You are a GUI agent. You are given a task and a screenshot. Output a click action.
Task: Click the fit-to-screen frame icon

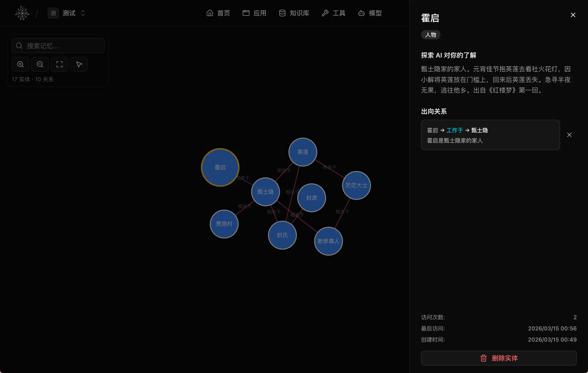(x=60, y=64)
